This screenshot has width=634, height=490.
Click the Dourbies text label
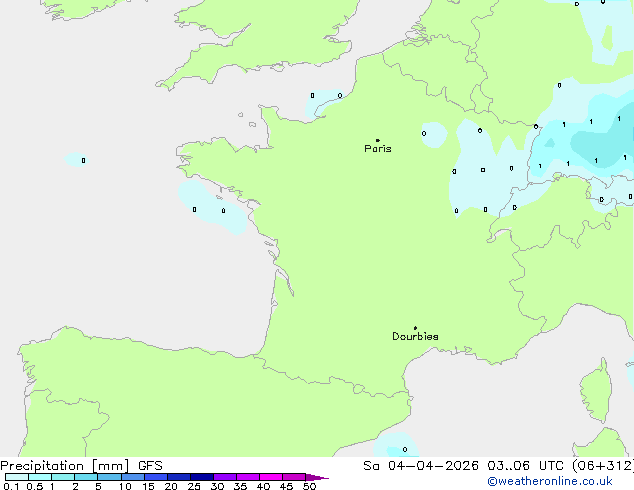tap(415, 337)
